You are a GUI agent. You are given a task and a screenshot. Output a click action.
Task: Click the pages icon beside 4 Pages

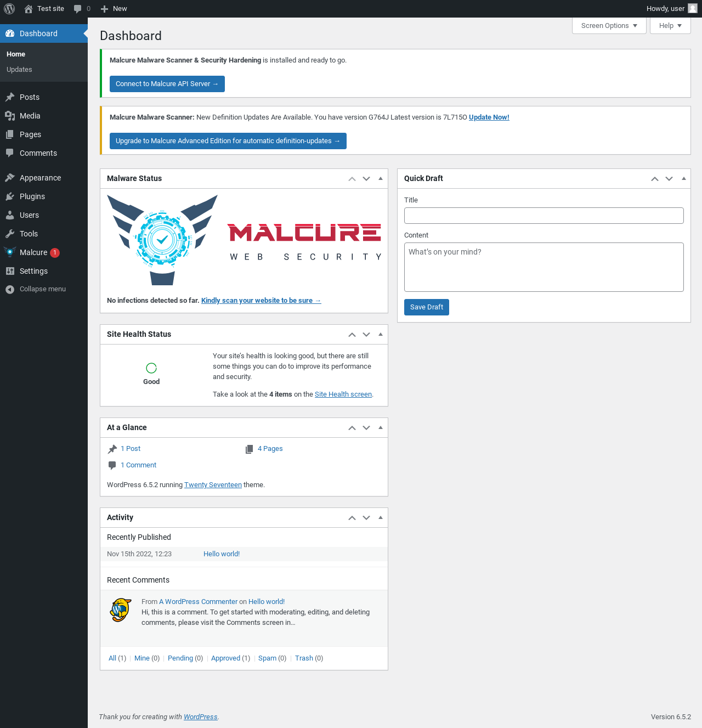[249, 449]
